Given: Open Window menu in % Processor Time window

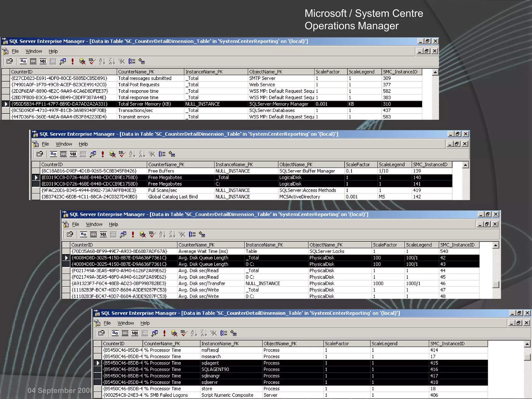Looking at the screenshot, I should pyautogui.click(x=125, y=323).
